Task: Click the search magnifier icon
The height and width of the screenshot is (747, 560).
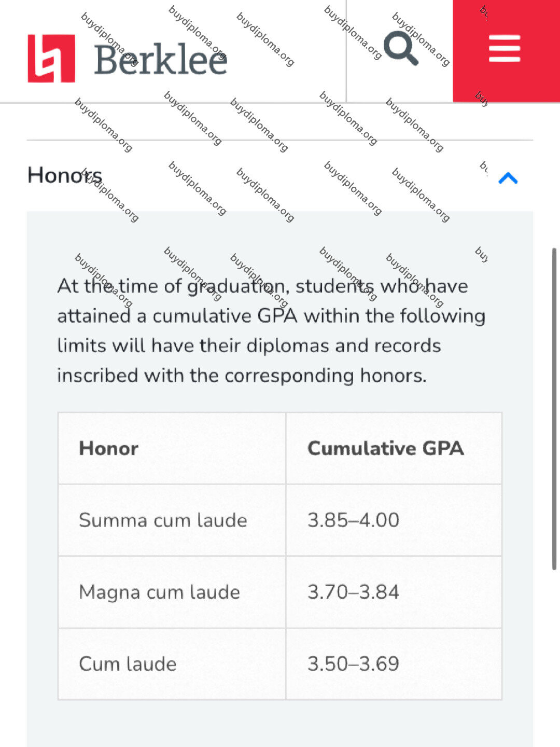Action: (401, 48)
